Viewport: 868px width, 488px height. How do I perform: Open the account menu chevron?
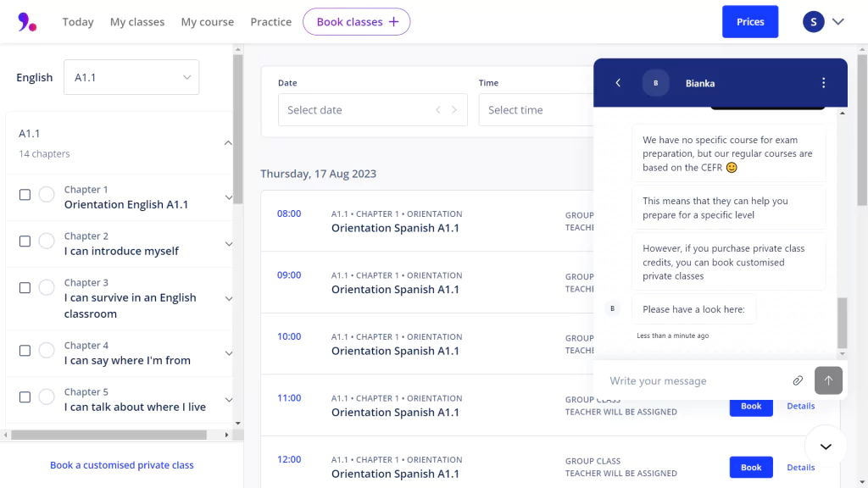(x=838, y=22)
